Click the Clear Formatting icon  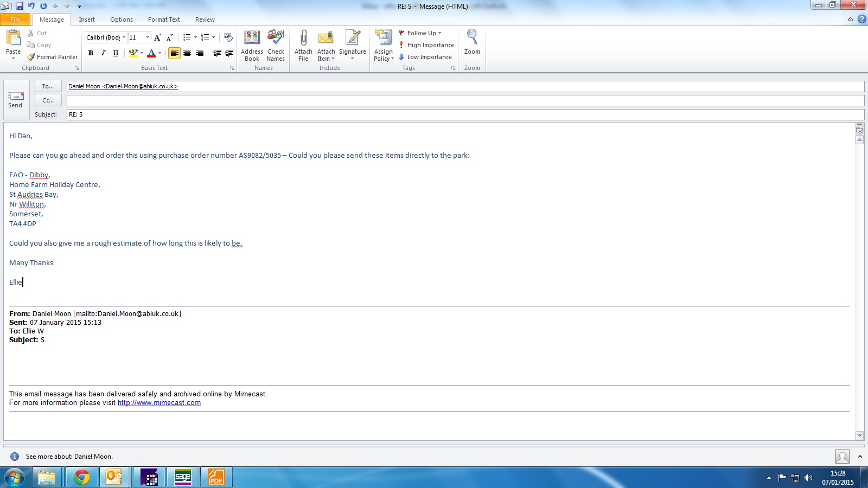click(228, 37)
